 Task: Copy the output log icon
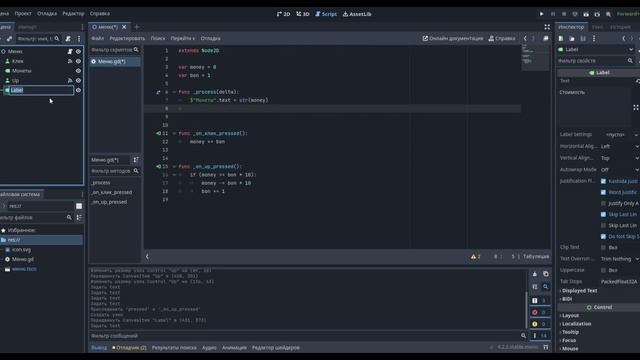[x=546, y=274]
